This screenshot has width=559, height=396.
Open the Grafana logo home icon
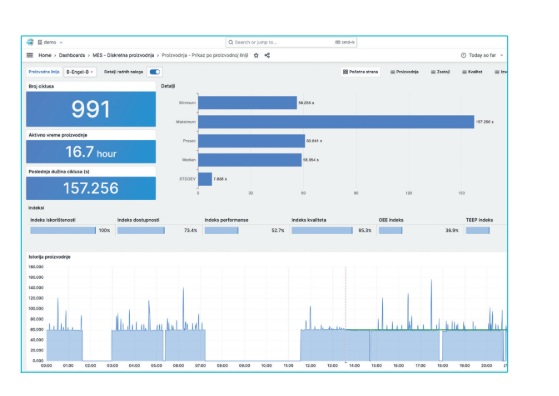tap(30, 42)
